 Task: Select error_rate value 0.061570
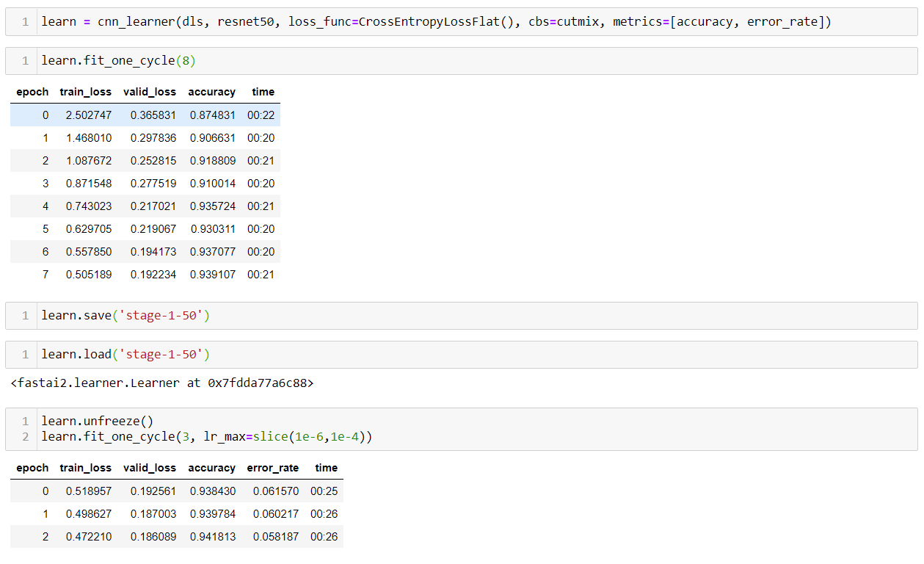click(x=276, y=491)
